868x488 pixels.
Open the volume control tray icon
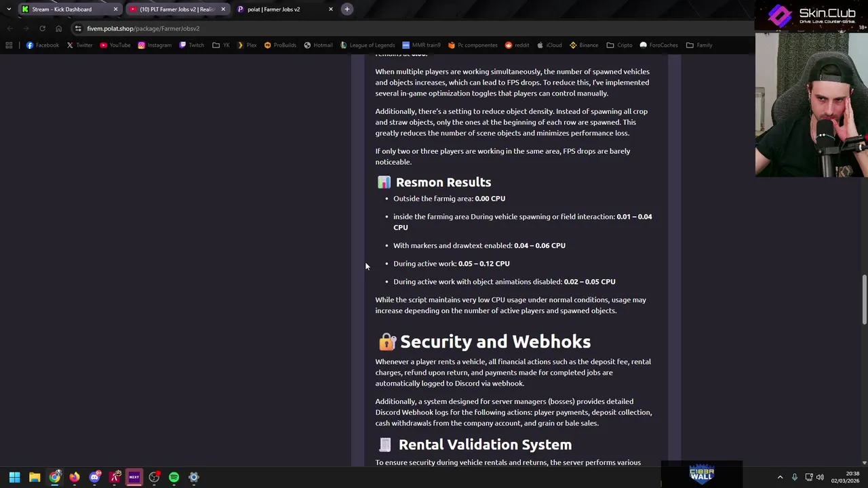(x=820, y=477)
